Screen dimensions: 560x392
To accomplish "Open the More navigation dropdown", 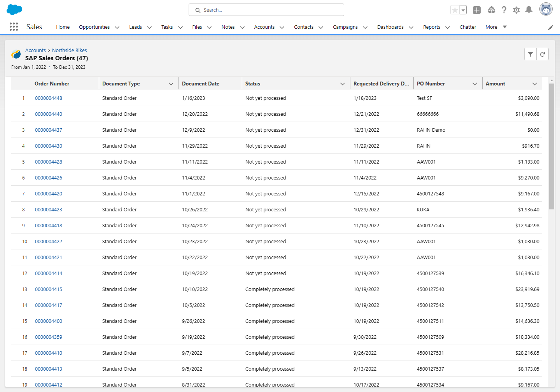I will click(x=496, y=27).
